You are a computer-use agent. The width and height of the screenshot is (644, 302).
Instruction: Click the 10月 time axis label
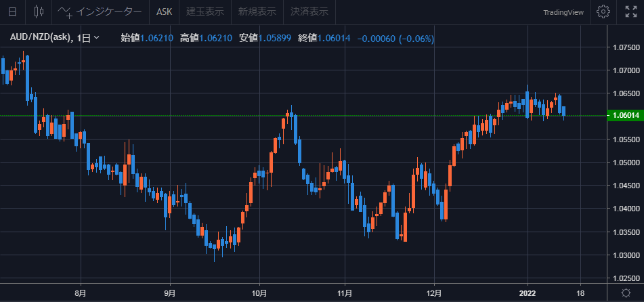pyautogui.click(x=259, y=293)
